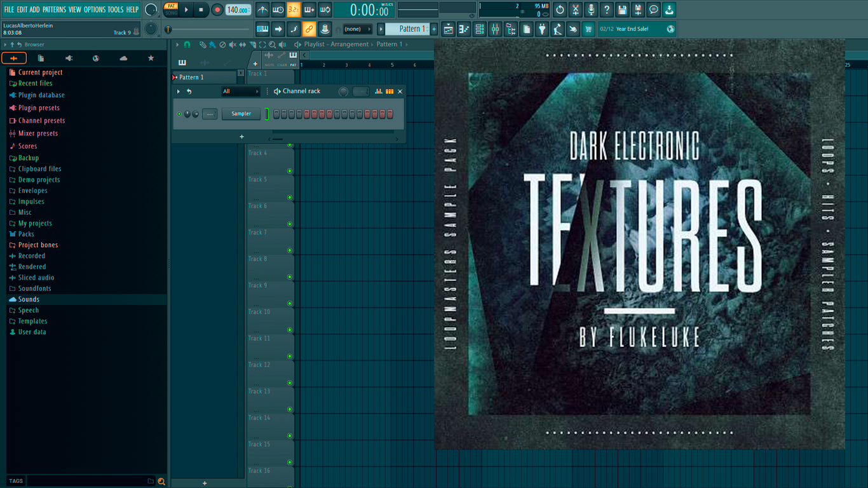This screenshot has width=868, height=488.
Task: Select the mute tool in playlist toolbar
Action: click(x=232, y=44)
